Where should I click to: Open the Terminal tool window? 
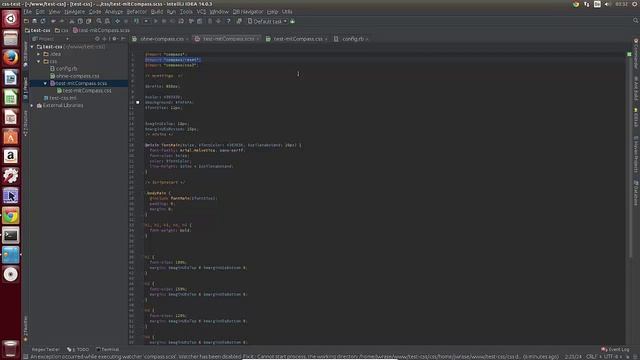[x=107, y=349]
